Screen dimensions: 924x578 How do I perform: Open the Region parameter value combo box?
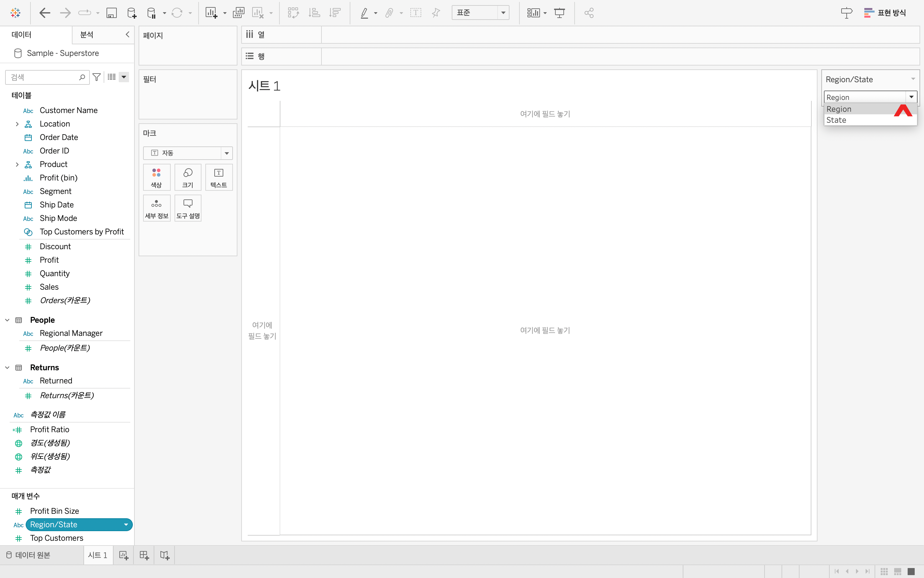pyautogui.click(x=870, y=97)
